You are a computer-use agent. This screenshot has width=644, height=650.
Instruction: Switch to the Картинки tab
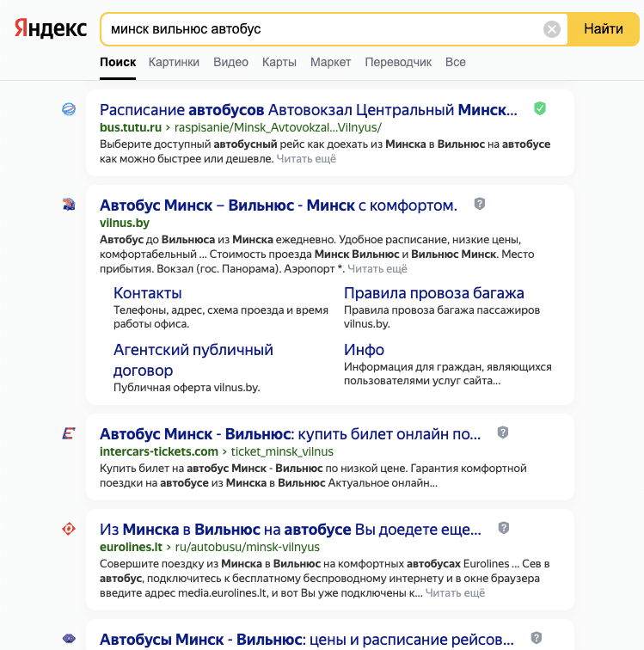click(174, 62)
